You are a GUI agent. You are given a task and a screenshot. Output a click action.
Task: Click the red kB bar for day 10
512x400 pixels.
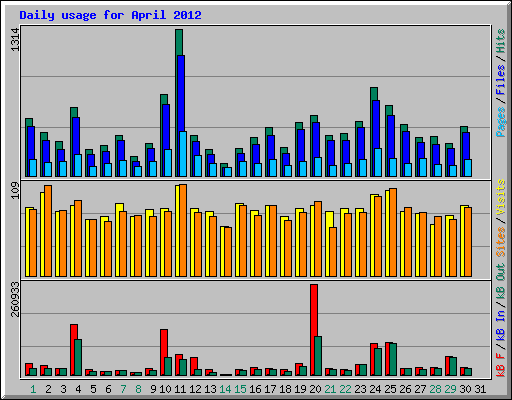click(164, 343)
